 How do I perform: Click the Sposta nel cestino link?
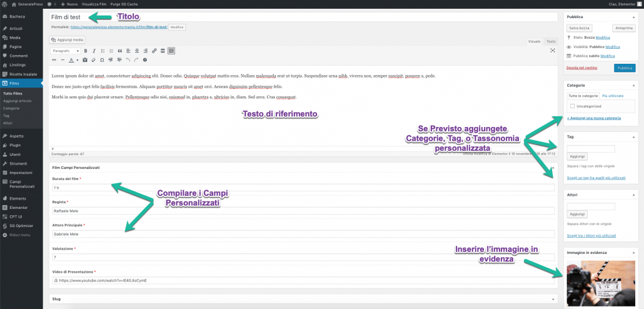pyautogui.click(x=582, y=67)
